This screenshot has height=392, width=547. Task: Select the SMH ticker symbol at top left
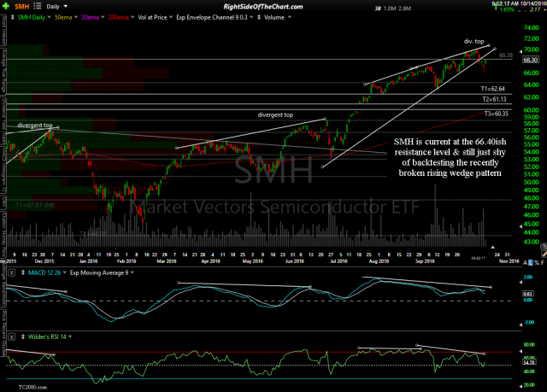20,5
